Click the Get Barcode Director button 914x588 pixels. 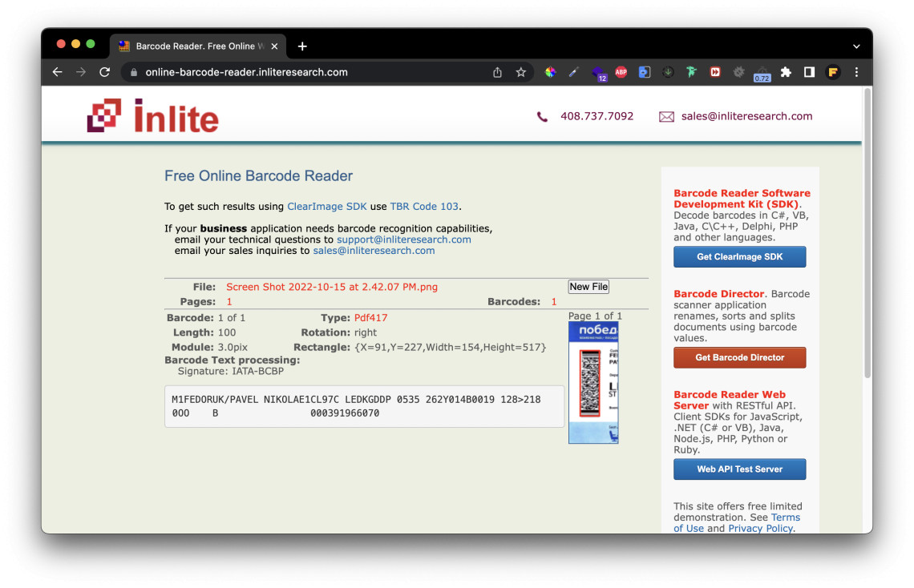[740, 357]
